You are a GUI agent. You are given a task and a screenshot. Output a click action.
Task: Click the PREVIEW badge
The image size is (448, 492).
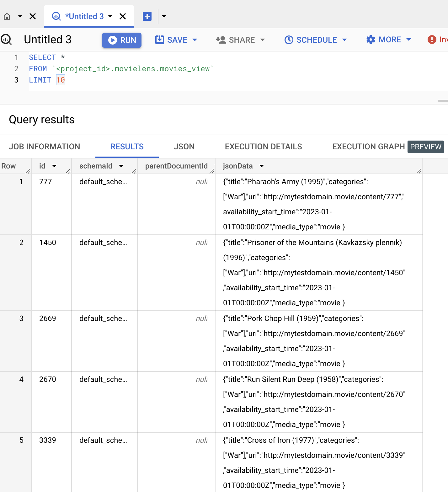click(x=426, y=147)
